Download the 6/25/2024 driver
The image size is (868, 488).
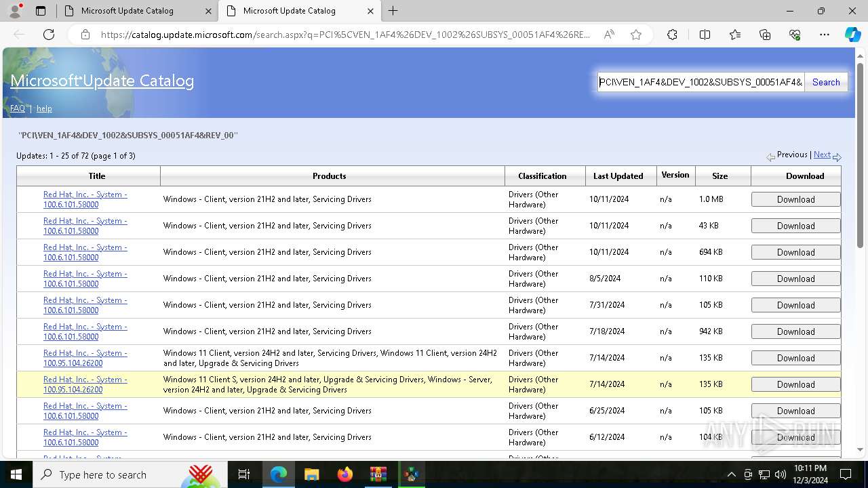(x=795, y=411)
